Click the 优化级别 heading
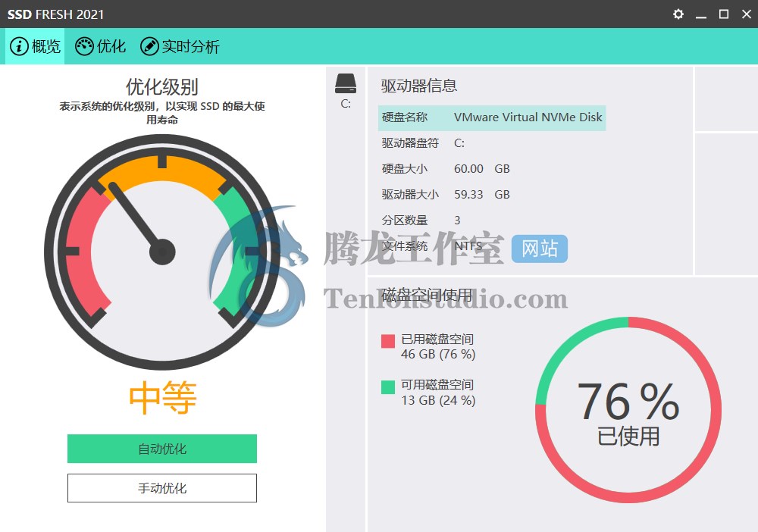The width and height of the screenshot is (758, 532). point(162,87)
